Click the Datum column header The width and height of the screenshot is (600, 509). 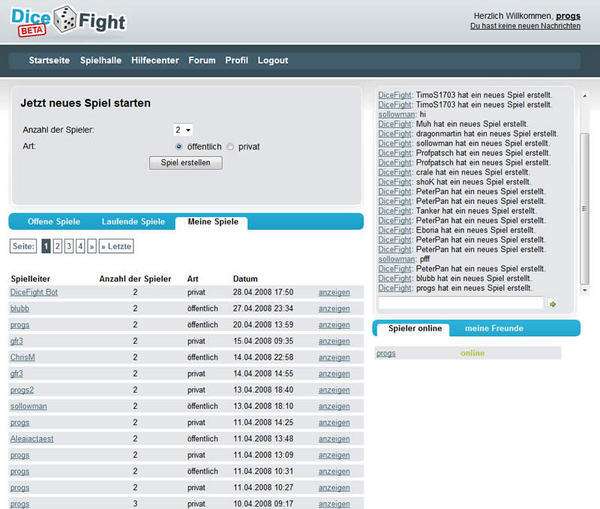tap(245, 279)
